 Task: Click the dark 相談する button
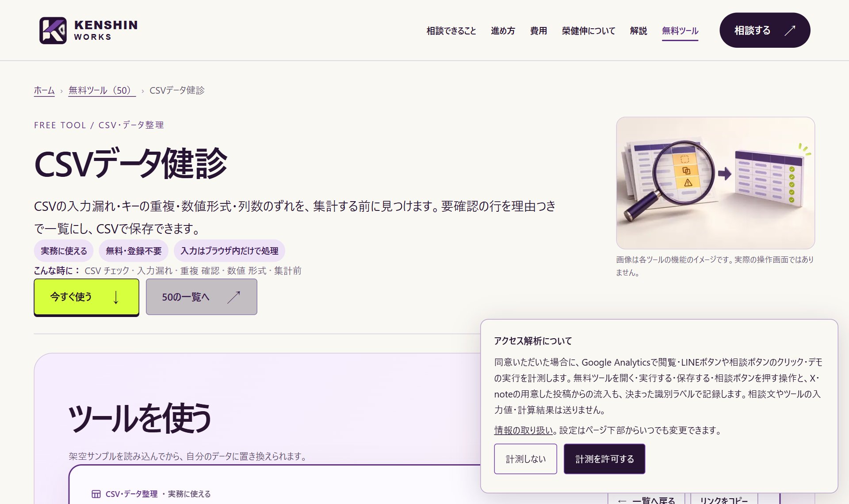pos(765,30)
